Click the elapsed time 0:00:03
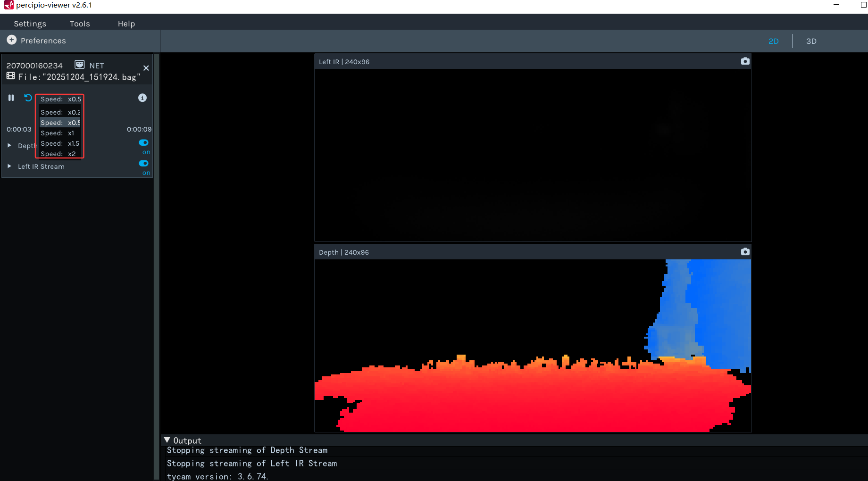The image size is (868, 481). 19,129
